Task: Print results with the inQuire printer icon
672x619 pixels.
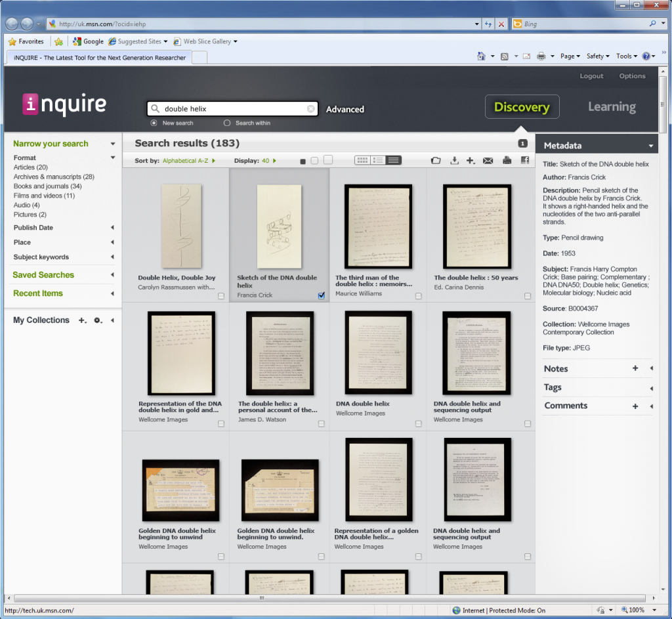Action: point(507,160)
